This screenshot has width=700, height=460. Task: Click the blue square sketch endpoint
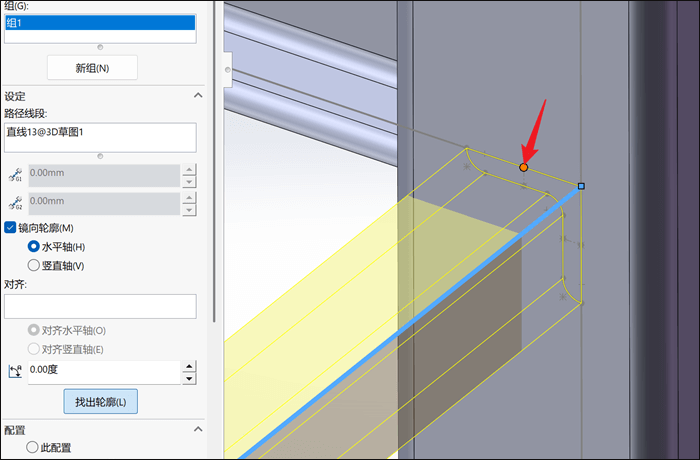[581, 186]
